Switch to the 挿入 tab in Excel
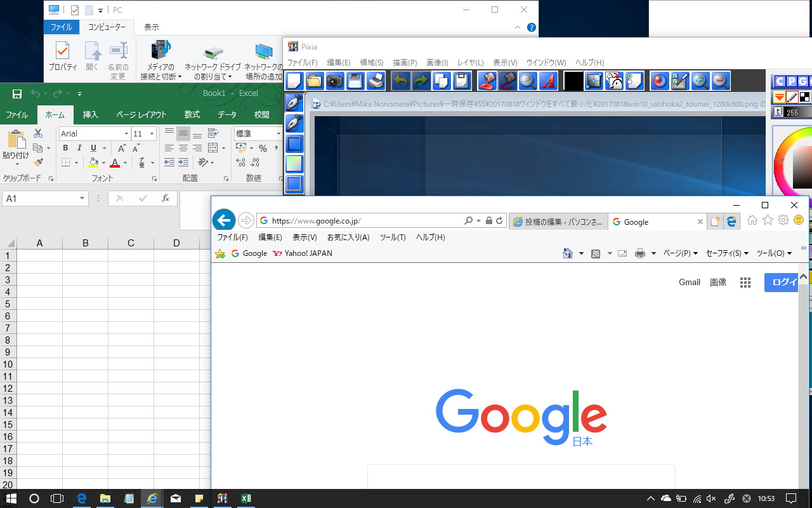The width and height of the screenshot is (812, 508). [x=91, y=115]
